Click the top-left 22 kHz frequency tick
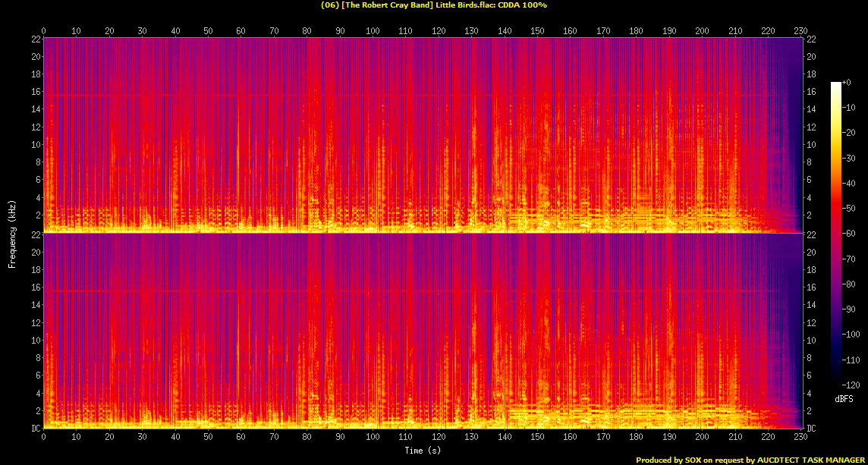The height and width of the screenshot is (465, 868). [x=36, y=39]
